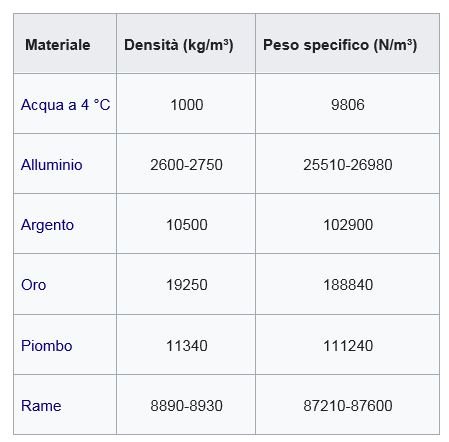Open the Rame link
This screenshot has width=449, height=442.
point(41,406)
